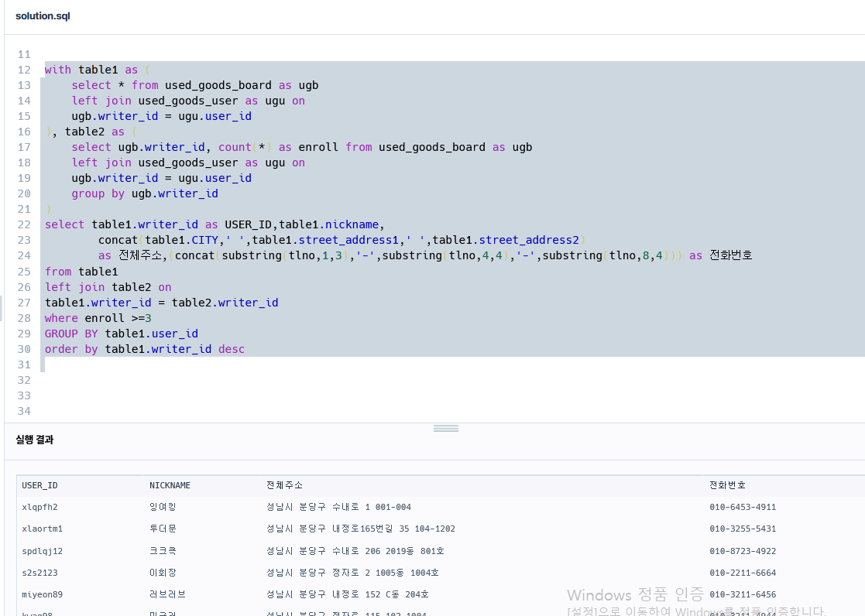
Task: Click the splitter handle above 실행 결과
Action: click(446, 429)
